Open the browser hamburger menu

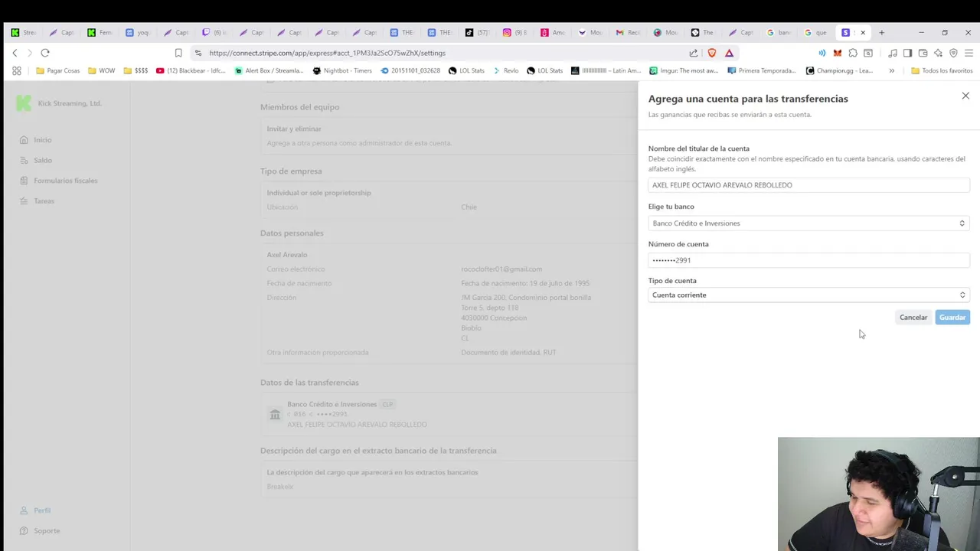[969, 53]
